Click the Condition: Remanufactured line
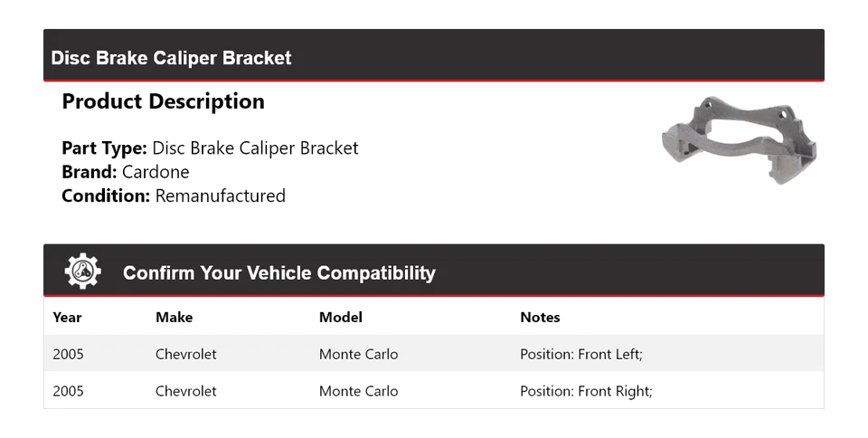The image size is (868, 438). [x=174, y=195]
